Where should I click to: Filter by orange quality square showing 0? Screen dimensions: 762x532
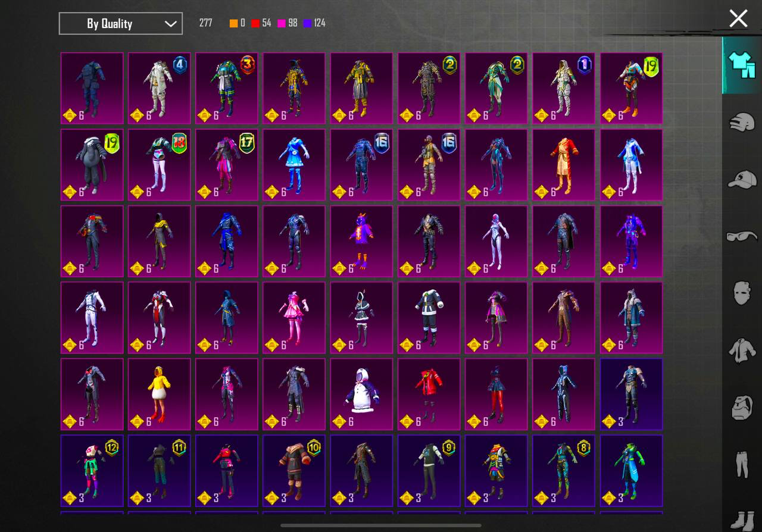[x=237, y=23]
